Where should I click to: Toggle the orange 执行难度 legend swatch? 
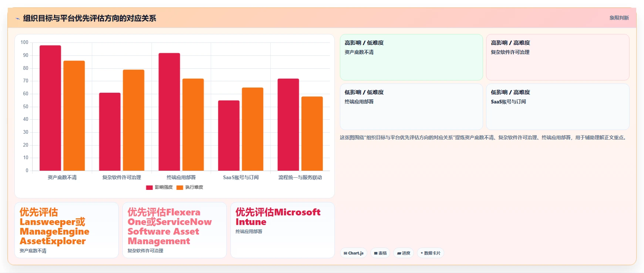click(180, 187)
